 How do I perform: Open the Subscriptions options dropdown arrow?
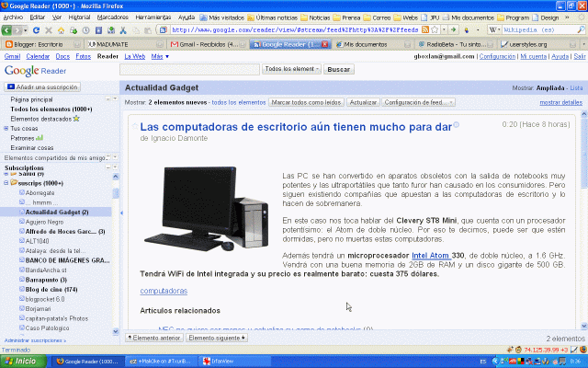point(115,167)
